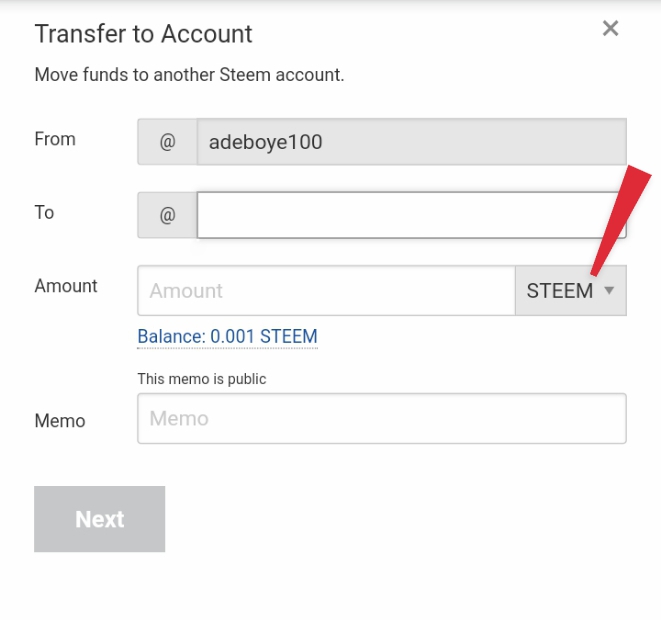661x620 pixels.
Task: Click the small triangle arrow next to STEEM
Action: click(609, 290)
